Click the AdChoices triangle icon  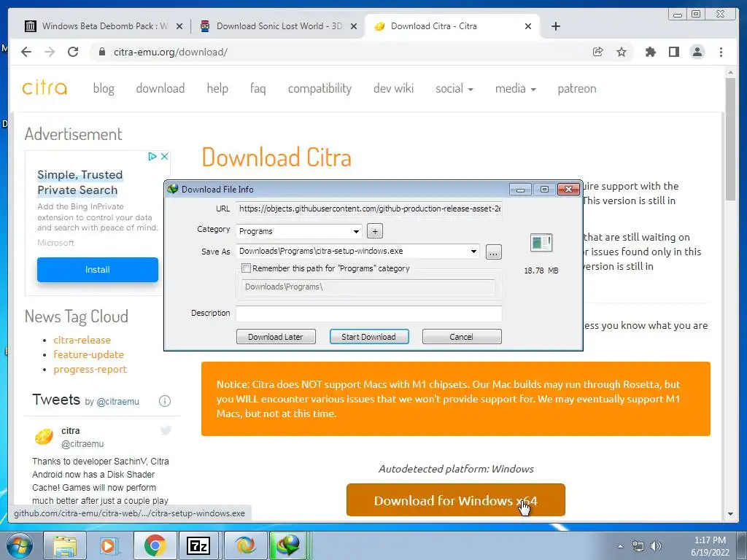(152, 156)
